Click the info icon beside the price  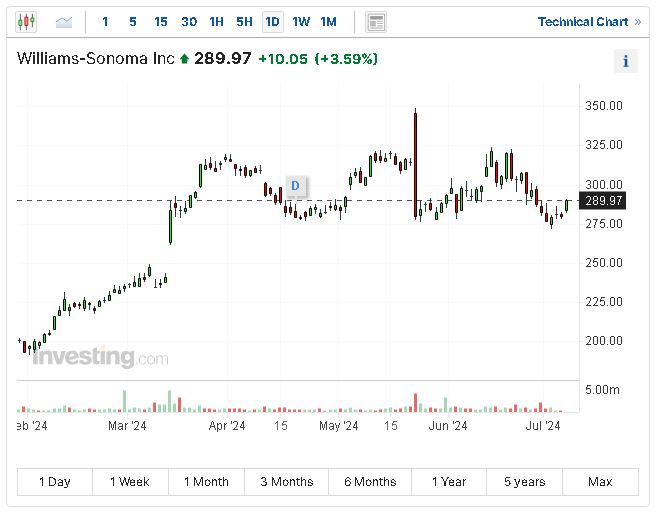(626, 61)
